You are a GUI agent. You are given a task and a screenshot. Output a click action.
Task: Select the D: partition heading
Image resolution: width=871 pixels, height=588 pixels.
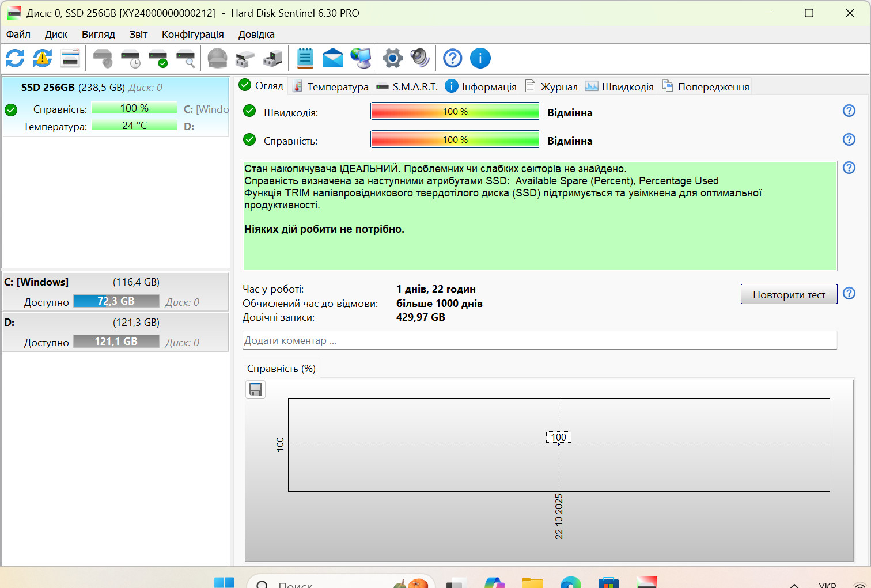(x=9, y=322)
